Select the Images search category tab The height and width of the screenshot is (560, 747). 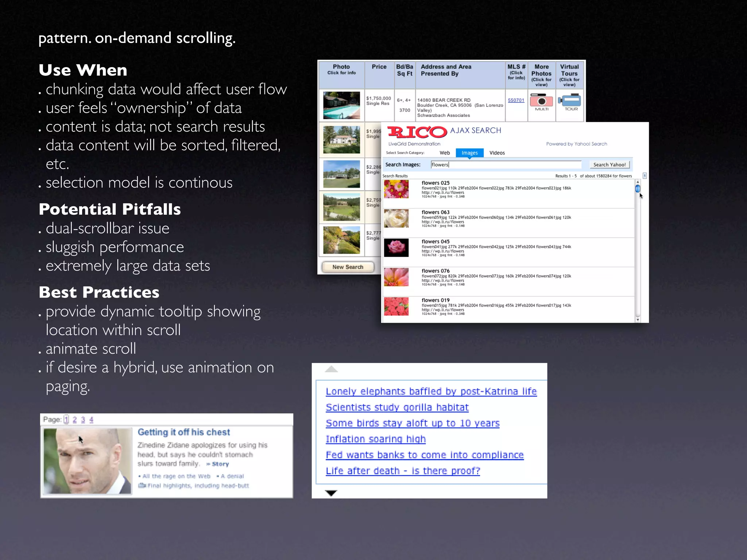[469, 153]
